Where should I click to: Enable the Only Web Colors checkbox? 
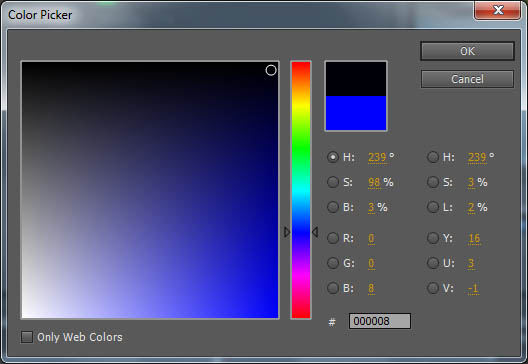pyautogui.click(x=27, y=337)
